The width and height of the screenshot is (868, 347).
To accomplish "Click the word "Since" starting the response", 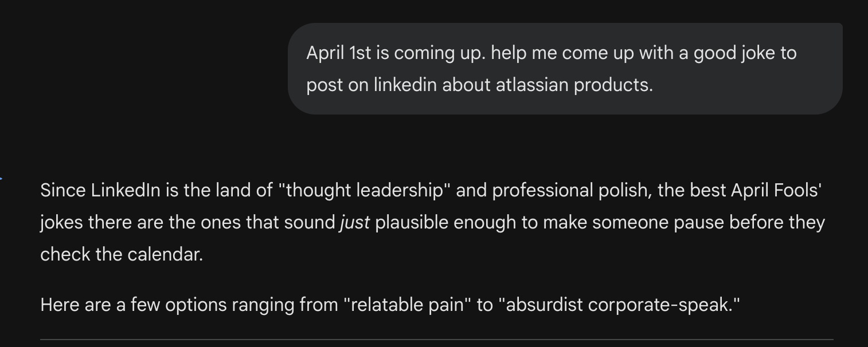I will click(63, 190).
